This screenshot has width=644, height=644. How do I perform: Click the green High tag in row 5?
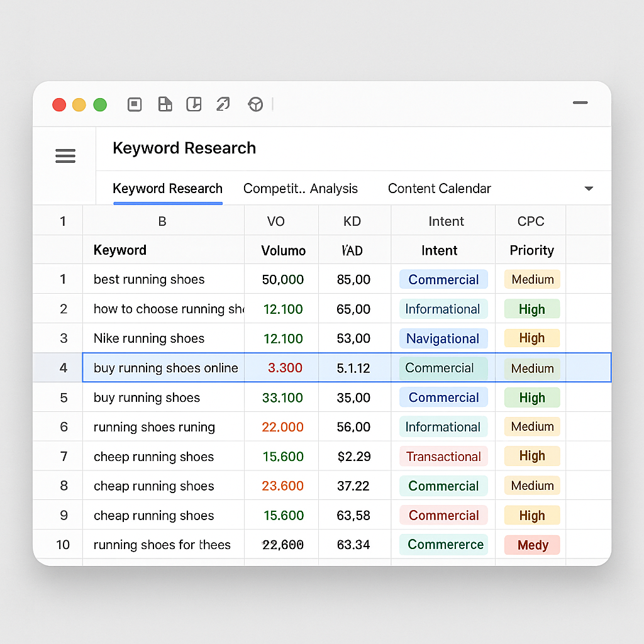pos(532,397)
